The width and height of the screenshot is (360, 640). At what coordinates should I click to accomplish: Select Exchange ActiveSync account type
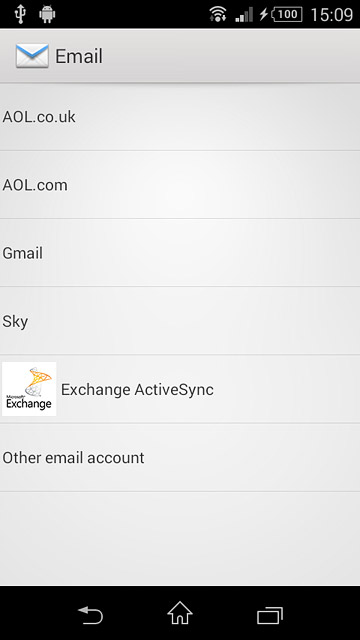coord(180,389)
